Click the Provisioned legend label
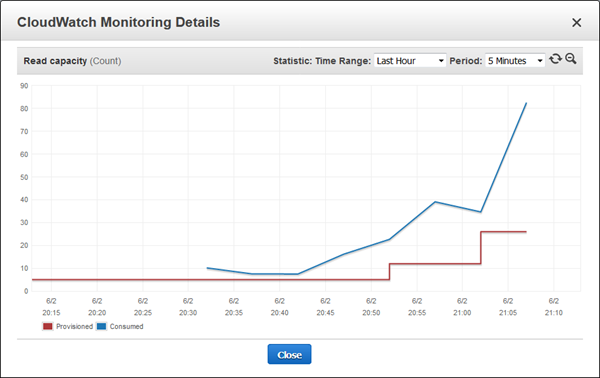 [74, 326]
